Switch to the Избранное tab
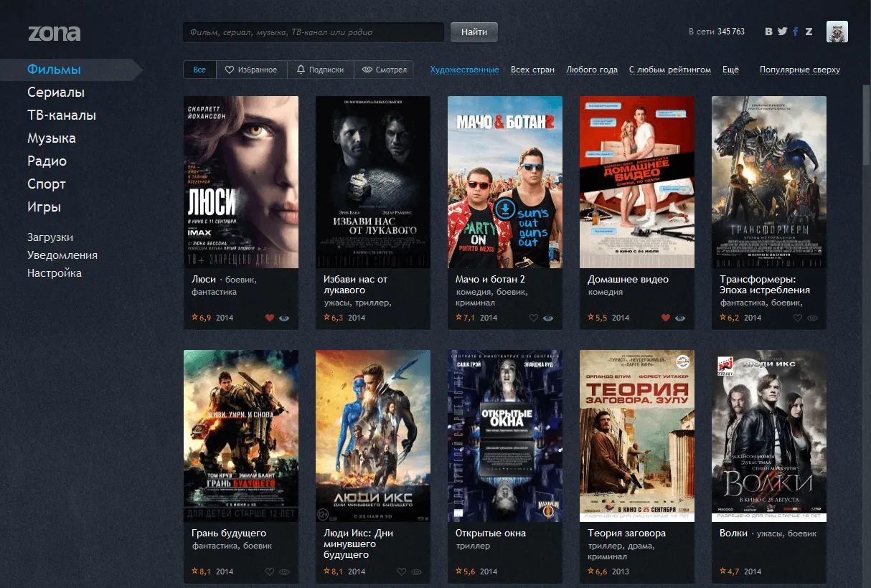 tap(251, 70)
